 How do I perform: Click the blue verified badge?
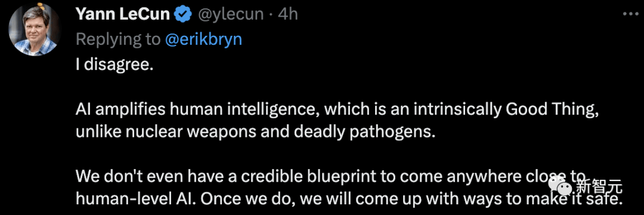[182, 15]
